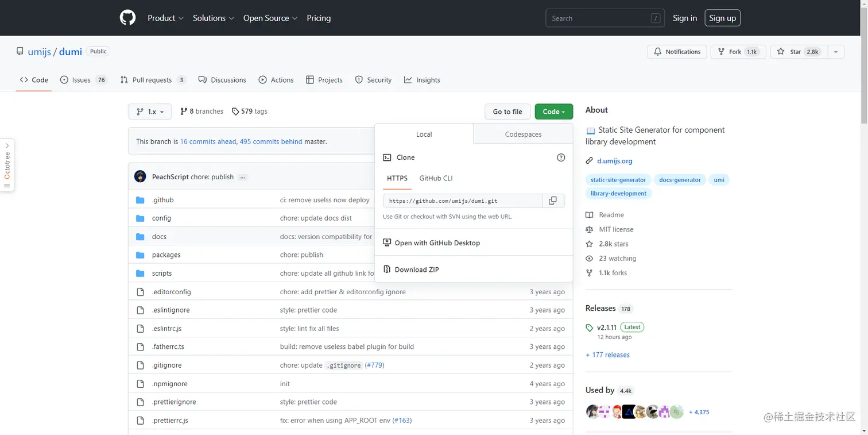
Task: Open the 495 commits behind link
Action: coord(271,141)
